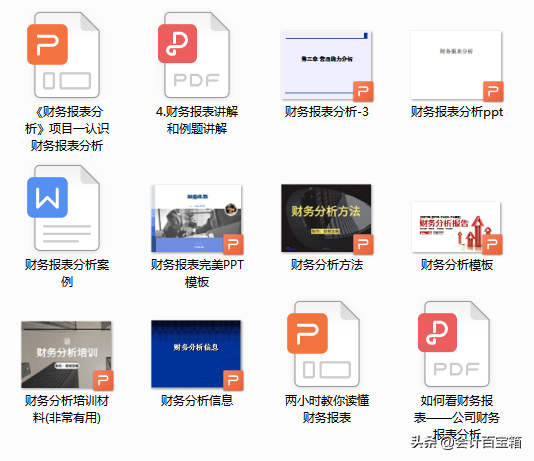Click the PPT badge on 财务分析信息 thumbnail
This screenshot has height=461, width=534.
(233, 380)
